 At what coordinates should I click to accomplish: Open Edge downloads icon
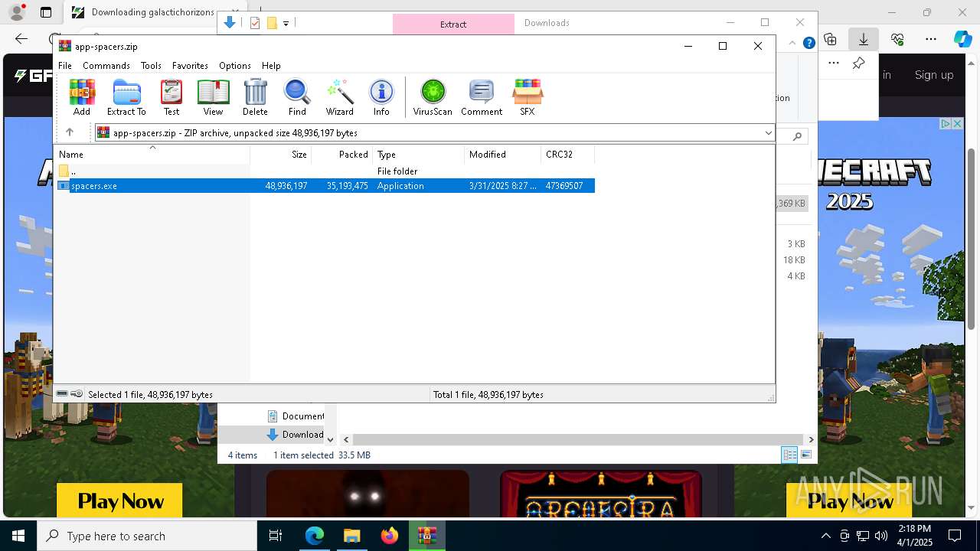(864, 39)
